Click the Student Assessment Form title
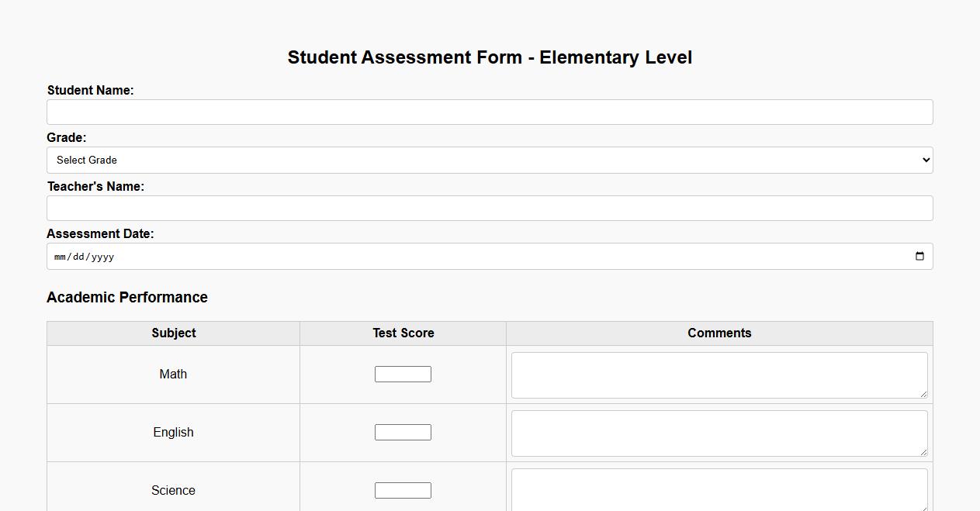Image resolution: width=980 pixels, height=511 pixels. (x=490, y=57)
